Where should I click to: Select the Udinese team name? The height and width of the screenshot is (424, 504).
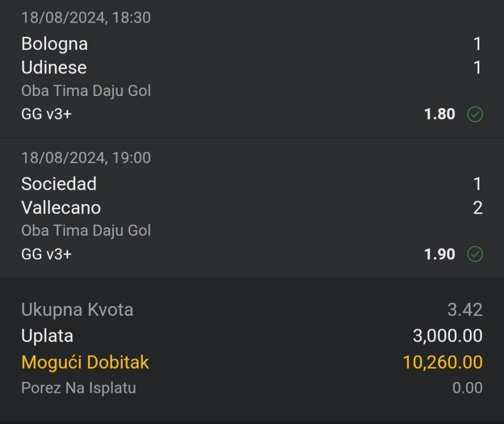point(54,68)
